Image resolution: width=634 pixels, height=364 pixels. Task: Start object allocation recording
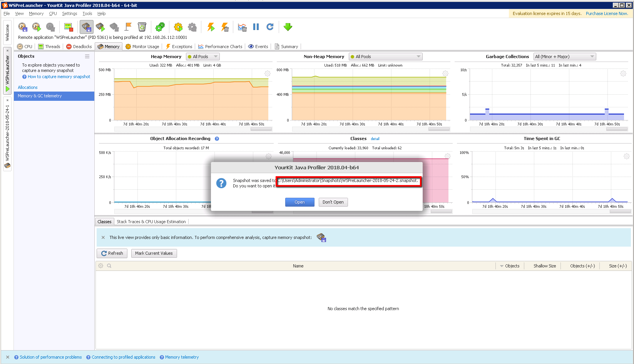coord(100,27)
